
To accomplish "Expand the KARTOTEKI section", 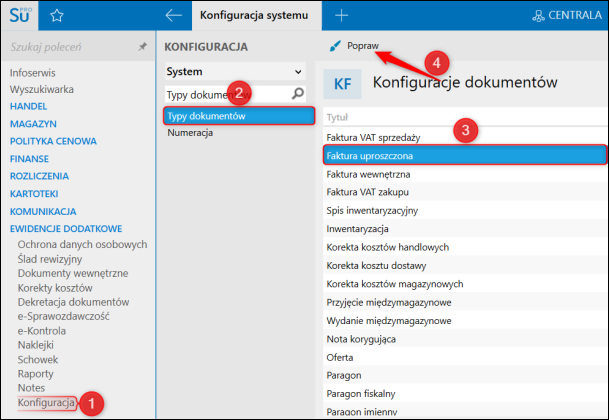I will pos(34,193).
